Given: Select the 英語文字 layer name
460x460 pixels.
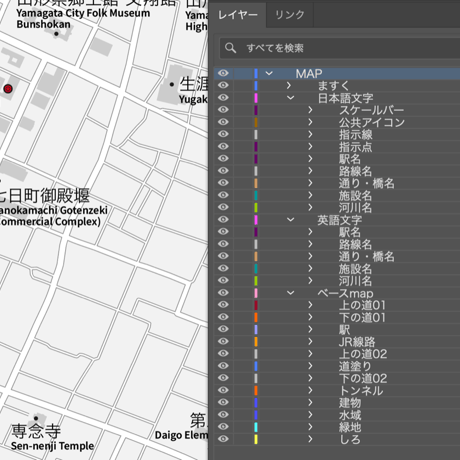Looking at the screenshot, I should click(339, 220).
